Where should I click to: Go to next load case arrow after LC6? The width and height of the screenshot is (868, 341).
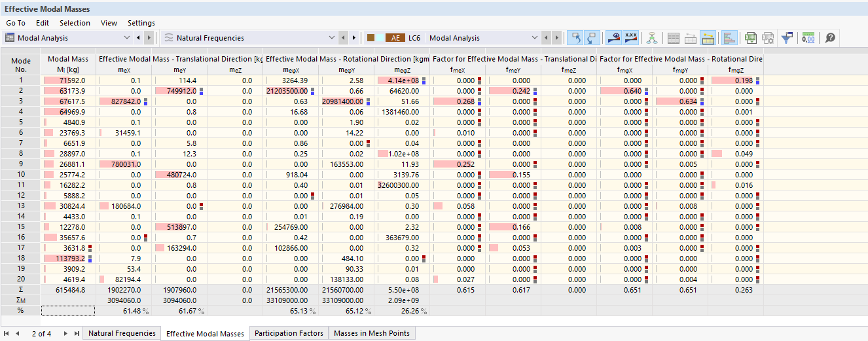[557, 38]
